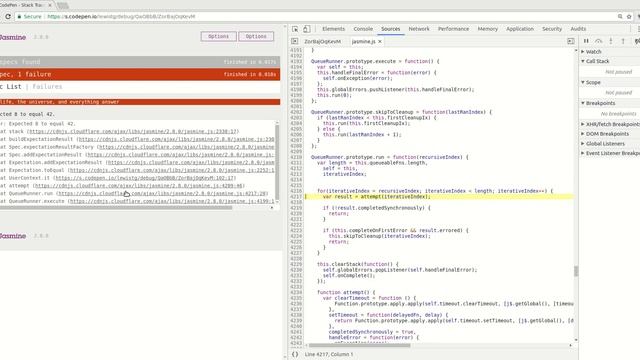640x360 pixels.
Task: Close the jasmine.js file tab
Action: coord(380,41)
